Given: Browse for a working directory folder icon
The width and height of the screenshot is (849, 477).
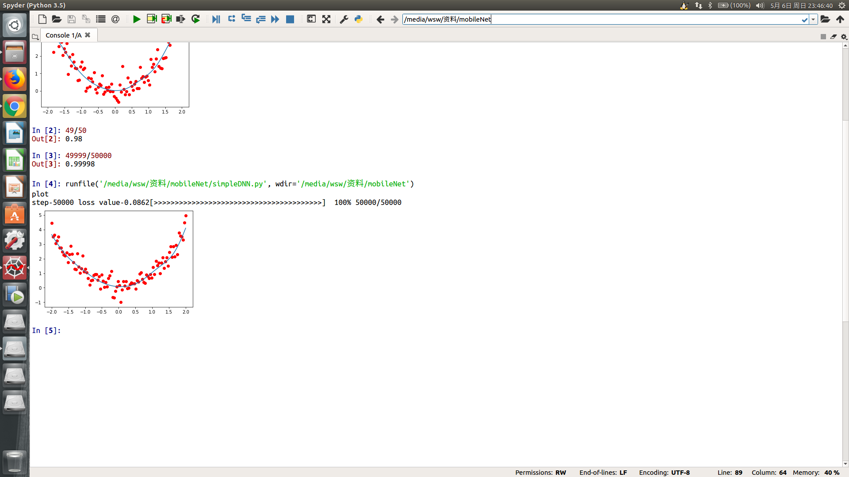Looking at the screenshot, I should (825, 19).
